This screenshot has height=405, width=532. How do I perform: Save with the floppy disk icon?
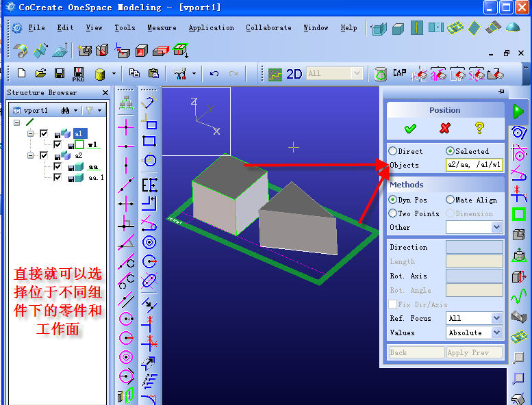tap(60, 73)
